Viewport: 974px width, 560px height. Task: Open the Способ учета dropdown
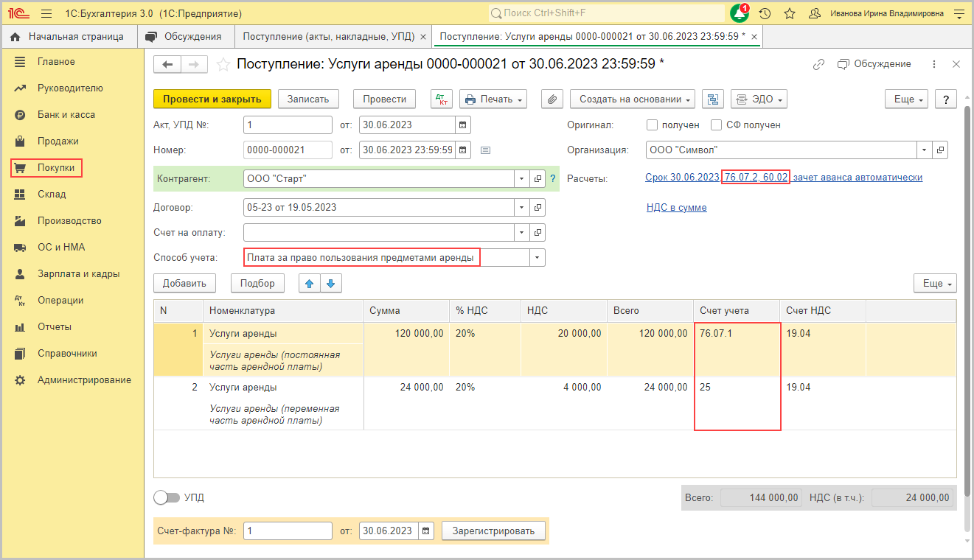click(x=537, y=258)
